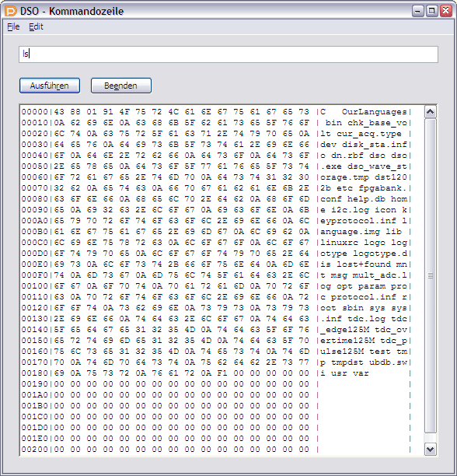This screenshot has height=476, width=457.
Task: Click the hex offset '00070'
Action: point(34,188)
